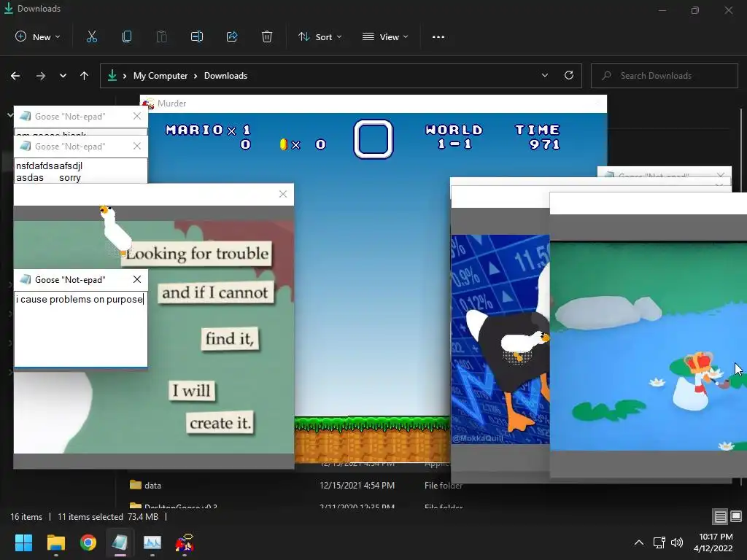This screenshot has height=560, width=747.
Task: Expand recent locations chevron
Action: pyautogui.click(x=63, y=76)
